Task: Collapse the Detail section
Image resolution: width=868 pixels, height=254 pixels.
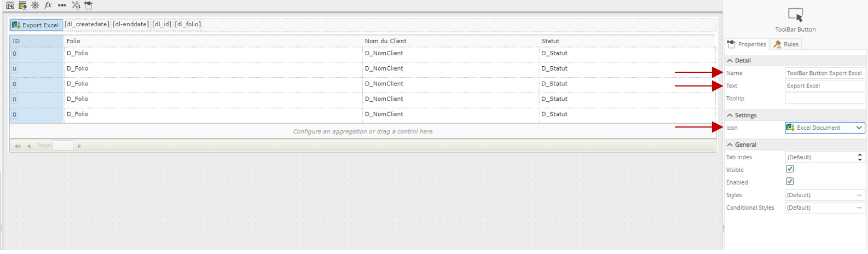Action: click(730, 61)
